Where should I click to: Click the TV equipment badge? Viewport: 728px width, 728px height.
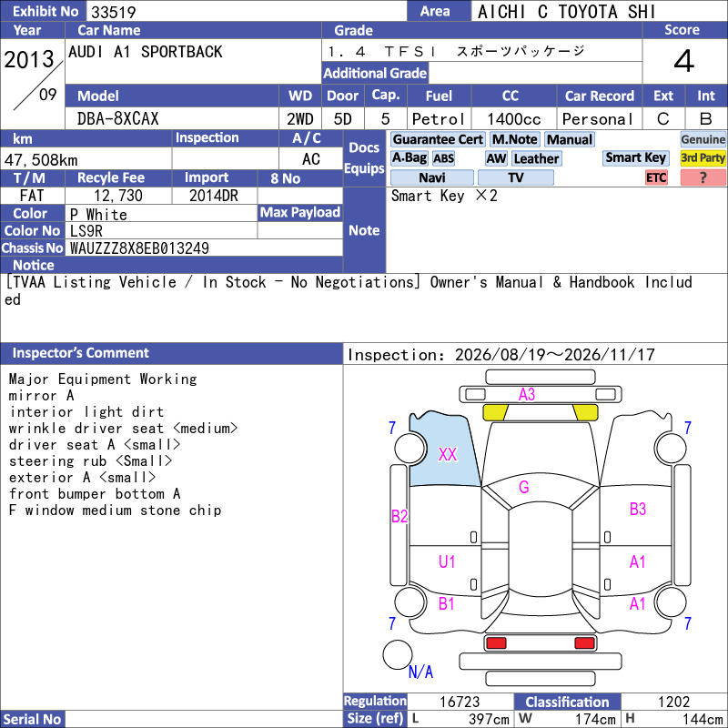515,177
